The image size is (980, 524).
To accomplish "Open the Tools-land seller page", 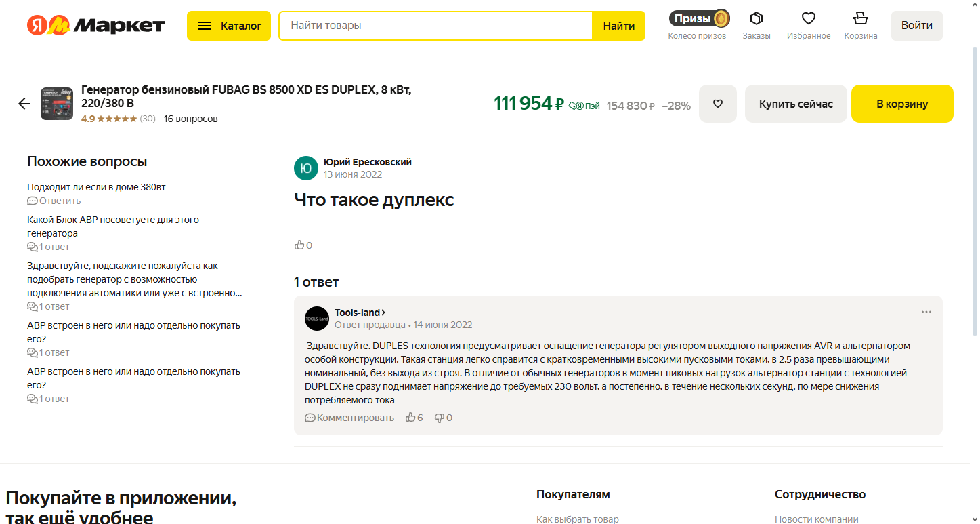I will [359, 313].
